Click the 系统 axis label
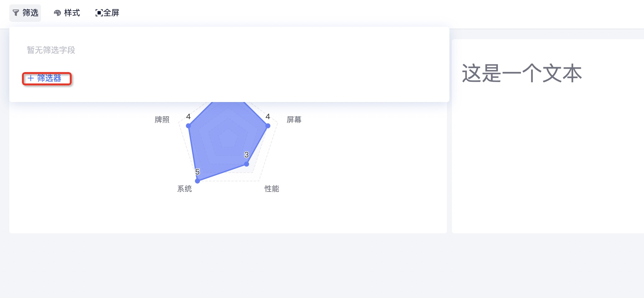The width and height of the screenshot is (644, 298). point(185,189)
